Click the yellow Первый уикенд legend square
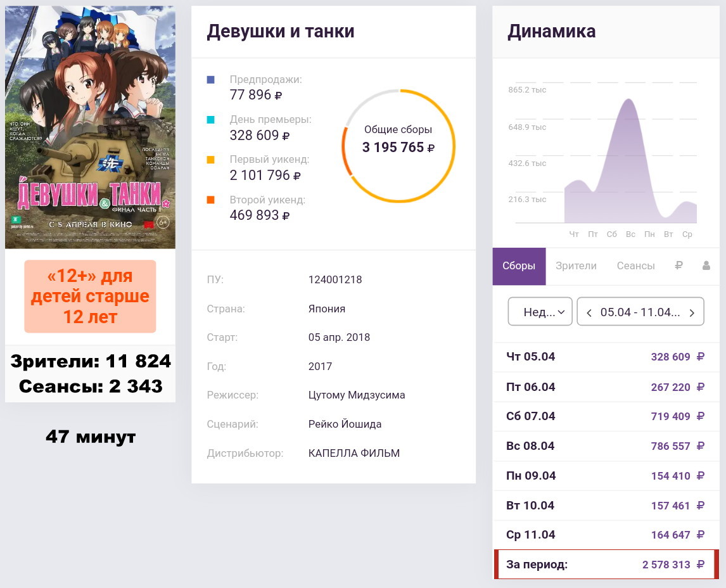This screenshot has width=726, height=588. point(210,160)
